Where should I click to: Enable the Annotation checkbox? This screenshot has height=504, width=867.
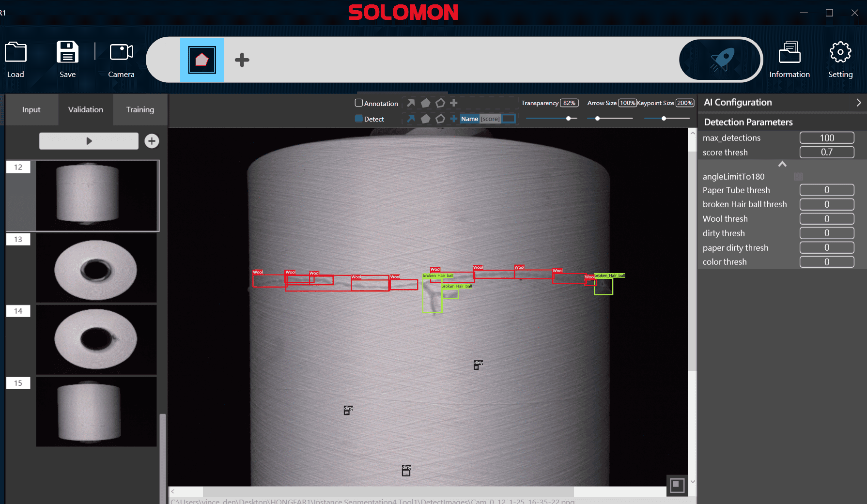click(x=359, y=103)
